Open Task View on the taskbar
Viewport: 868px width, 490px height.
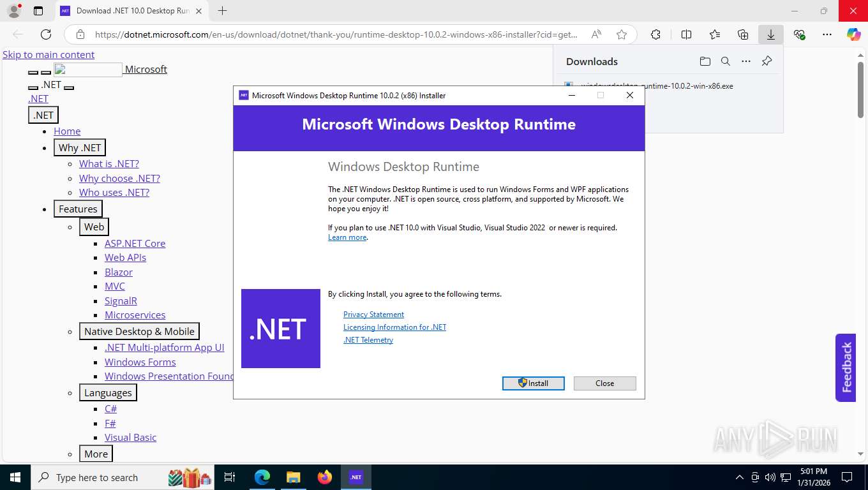[230, 477]
